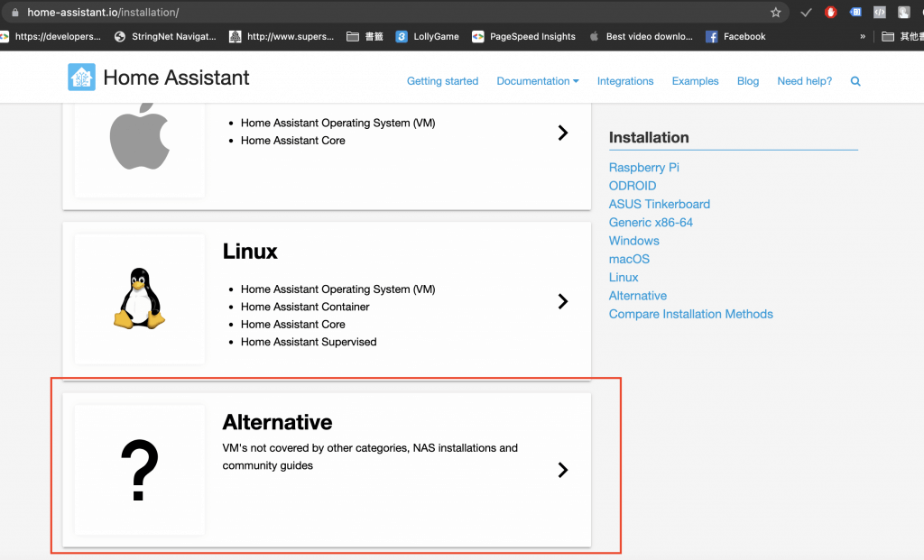Open the Generic x86-64 sidebar link

(x=651, y=223)
